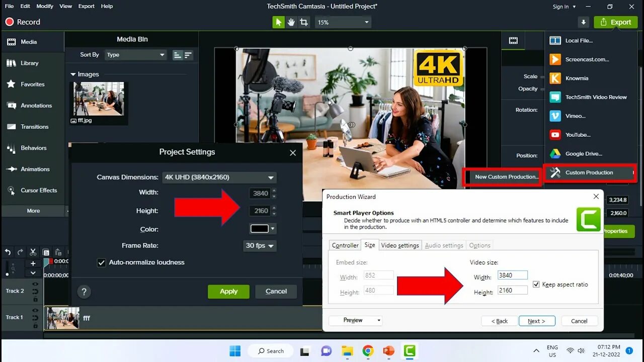
Task: Redo the last undone action
Action: point(20,252)
